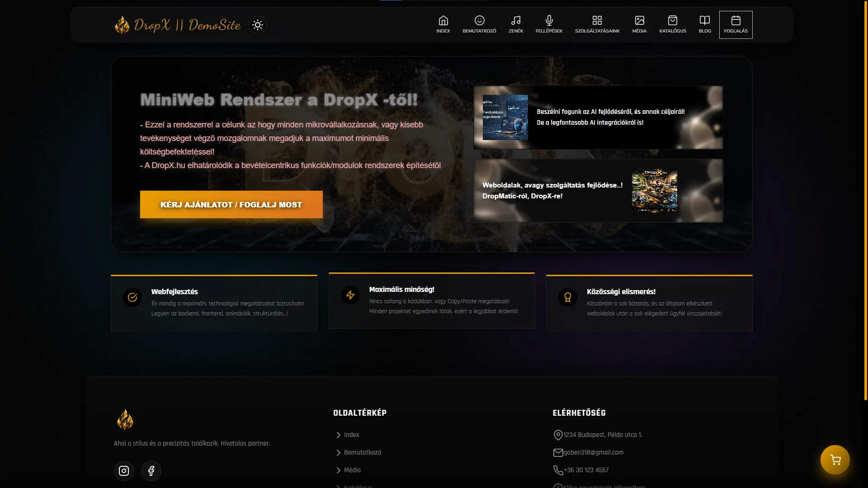Open Facebook social icon
Image resolution: width=868 pixels, height=488 pixels.
click(151, 471)
